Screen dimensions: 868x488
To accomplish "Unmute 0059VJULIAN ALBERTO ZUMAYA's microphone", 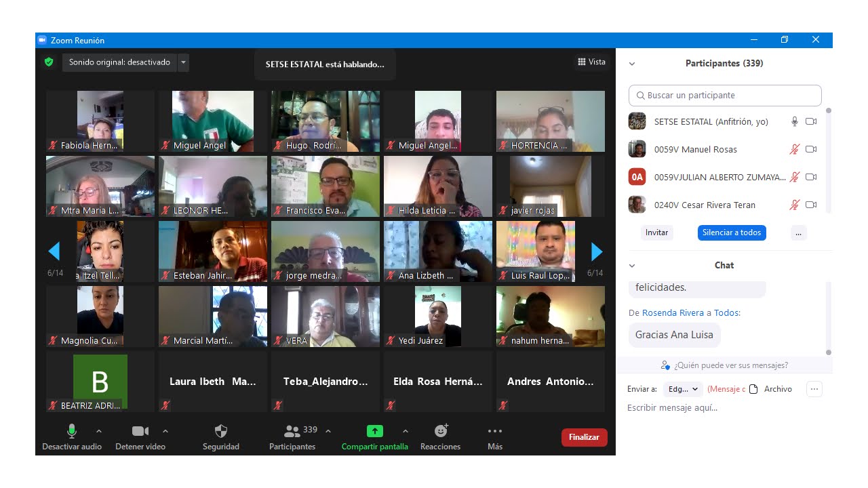I will click(x=795, y=178).
